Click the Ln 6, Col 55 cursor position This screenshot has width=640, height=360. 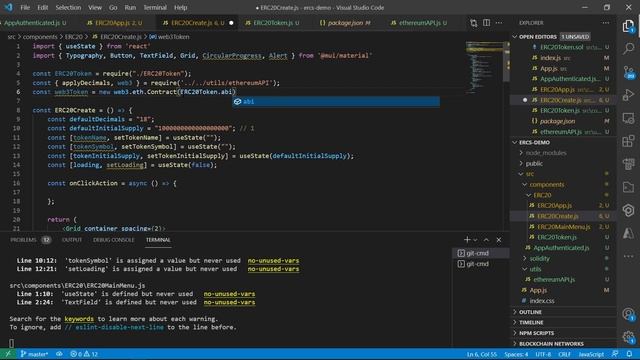tap(482, 354)
